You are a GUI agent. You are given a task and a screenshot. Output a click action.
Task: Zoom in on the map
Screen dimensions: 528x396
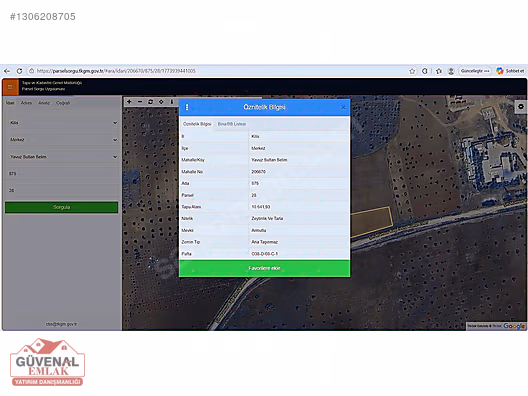pos(129,102)
